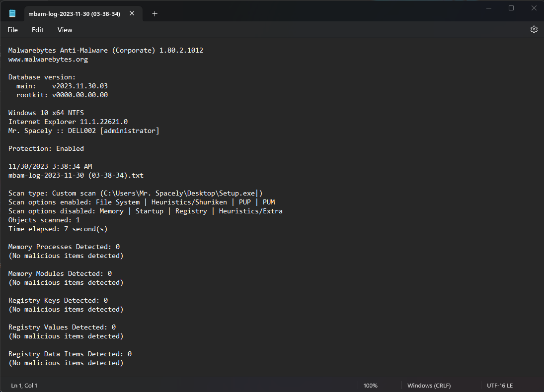Screen dimensions: 544x392
Task: Close the Notepad window
Action: 533,8
